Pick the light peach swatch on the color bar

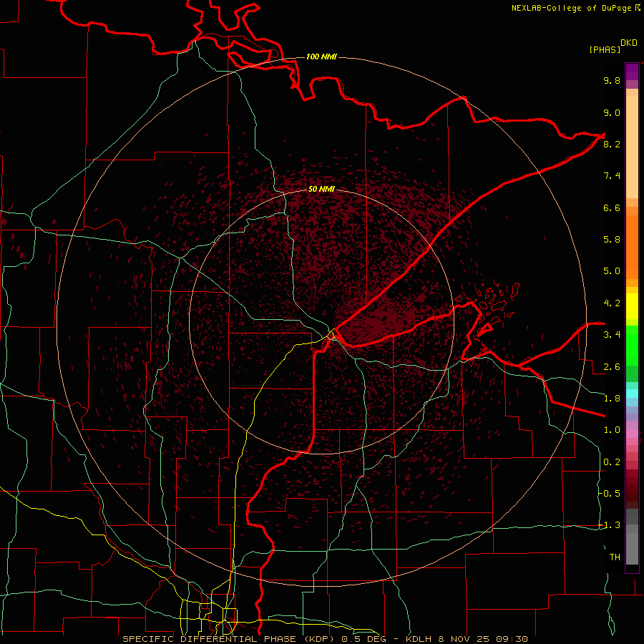[x=632, y=148]
